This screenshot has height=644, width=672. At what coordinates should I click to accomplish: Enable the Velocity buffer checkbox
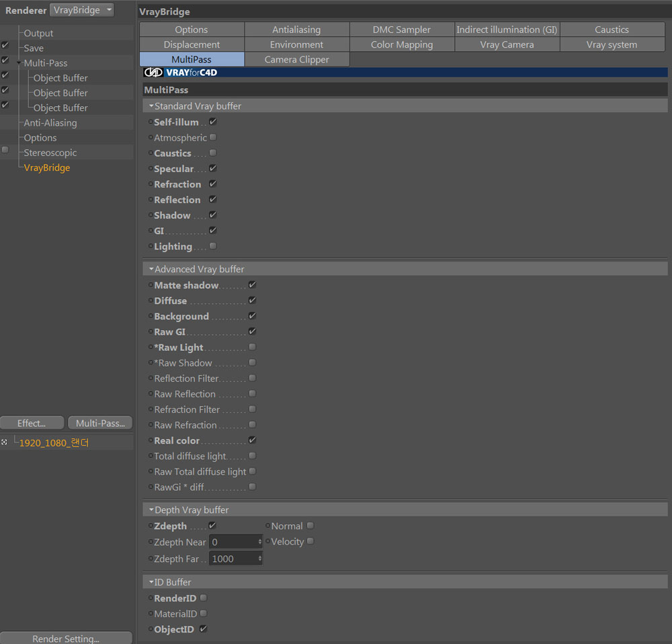pos(310,540)
